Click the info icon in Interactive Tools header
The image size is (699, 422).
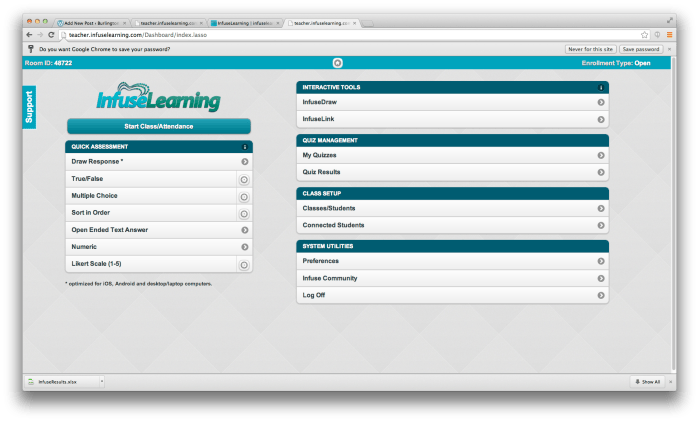click(x=601, y=87)
